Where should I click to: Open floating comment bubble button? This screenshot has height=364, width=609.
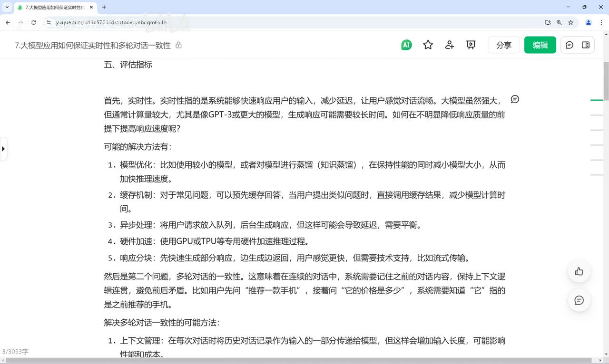579,300
